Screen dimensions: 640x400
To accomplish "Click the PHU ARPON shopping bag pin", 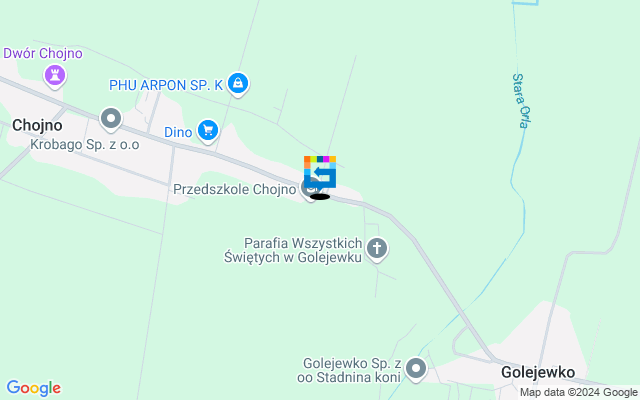I will point(238,84).
